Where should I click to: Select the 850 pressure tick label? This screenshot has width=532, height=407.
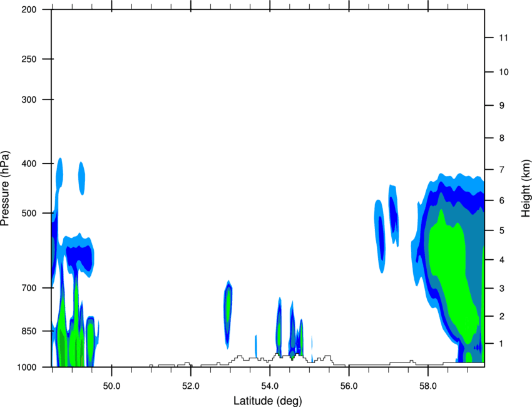point(29,331)
